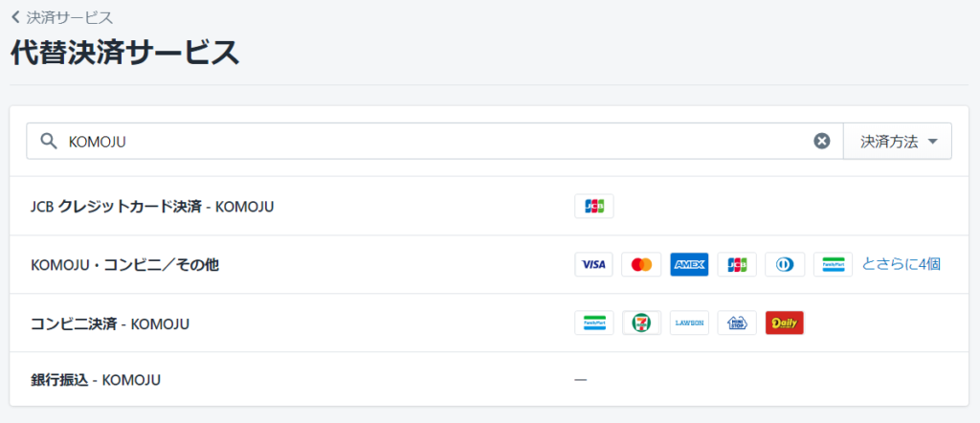Click the Daily Yamazaki icon
Screen dimensions: 980x423
coord(785,323)
